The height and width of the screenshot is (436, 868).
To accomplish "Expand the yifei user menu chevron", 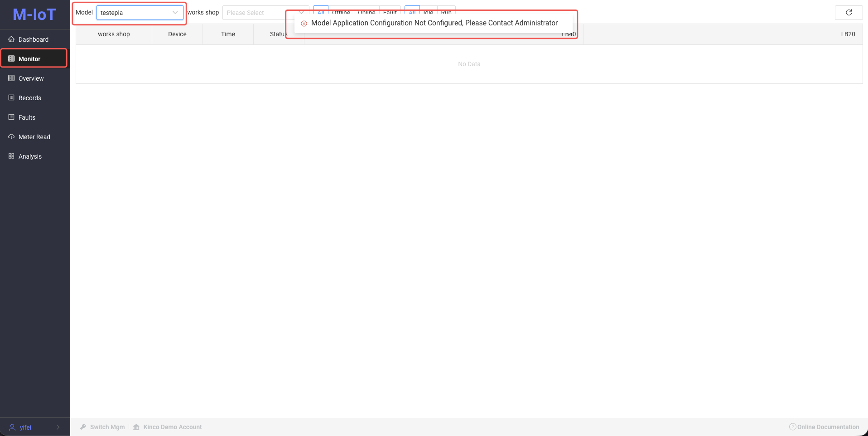I will (58, 427).
